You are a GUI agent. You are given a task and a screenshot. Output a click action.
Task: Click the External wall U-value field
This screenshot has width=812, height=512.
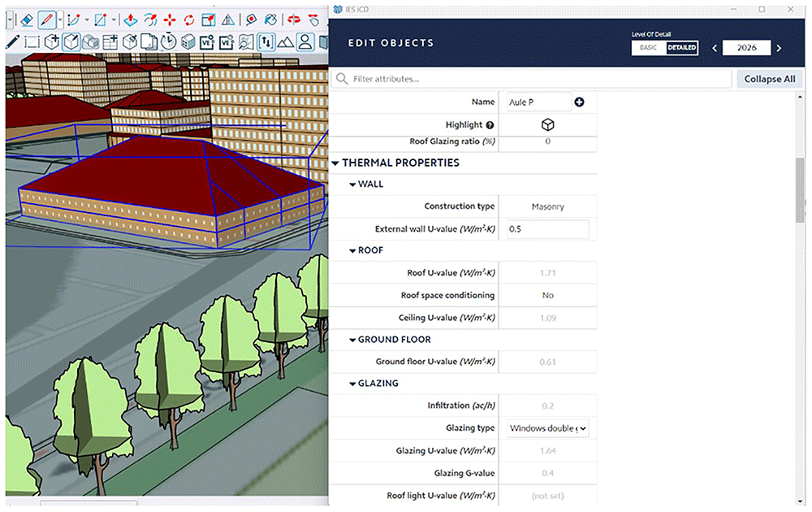(547, 229)
